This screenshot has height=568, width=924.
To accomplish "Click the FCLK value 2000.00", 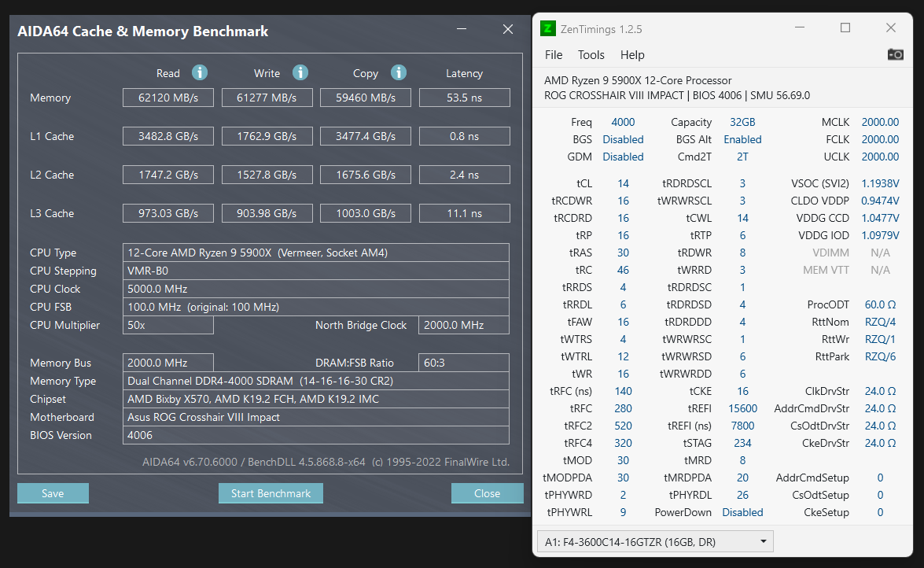I will pyautogui.click(x=881, y=139).
